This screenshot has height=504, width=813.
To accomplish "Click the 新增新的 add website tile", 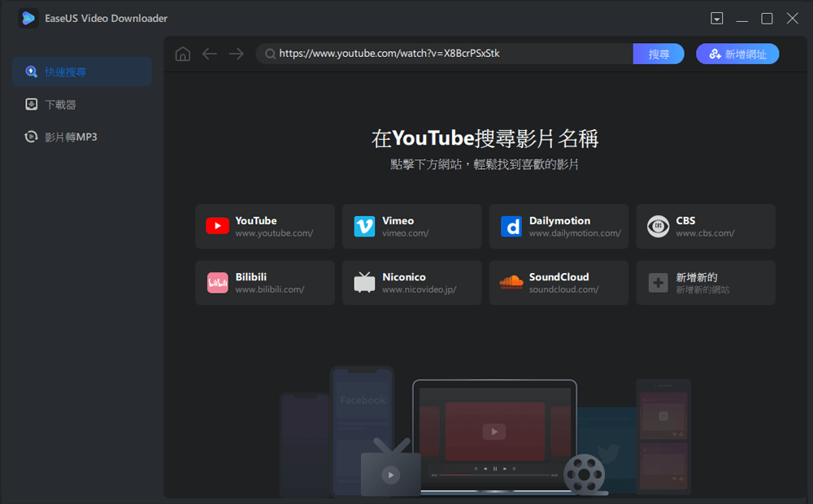I will [x=705, y=283].
